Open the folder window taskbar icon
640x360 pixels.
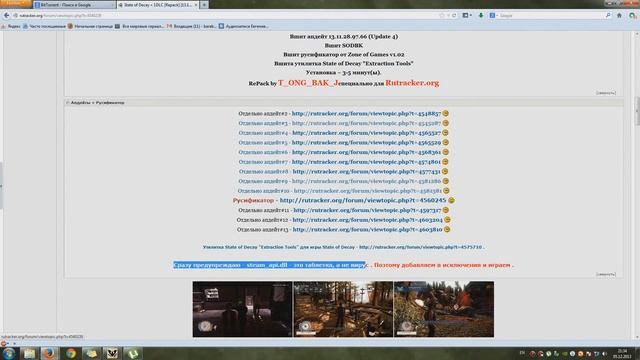pos(91,353)
